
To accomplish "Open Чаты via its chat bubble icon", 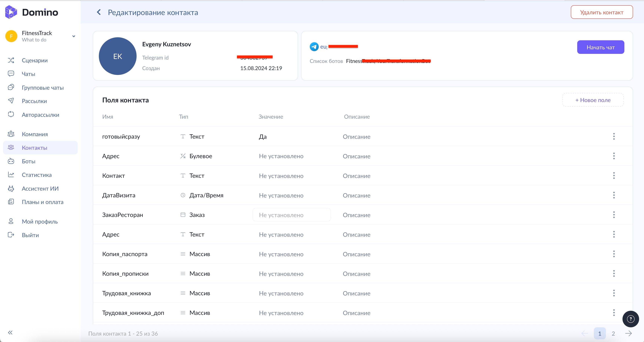I will click(11, 74).
